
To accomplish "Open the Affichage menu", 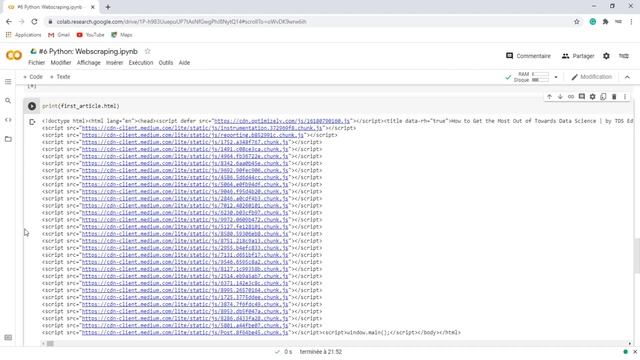I will [89, 62].
